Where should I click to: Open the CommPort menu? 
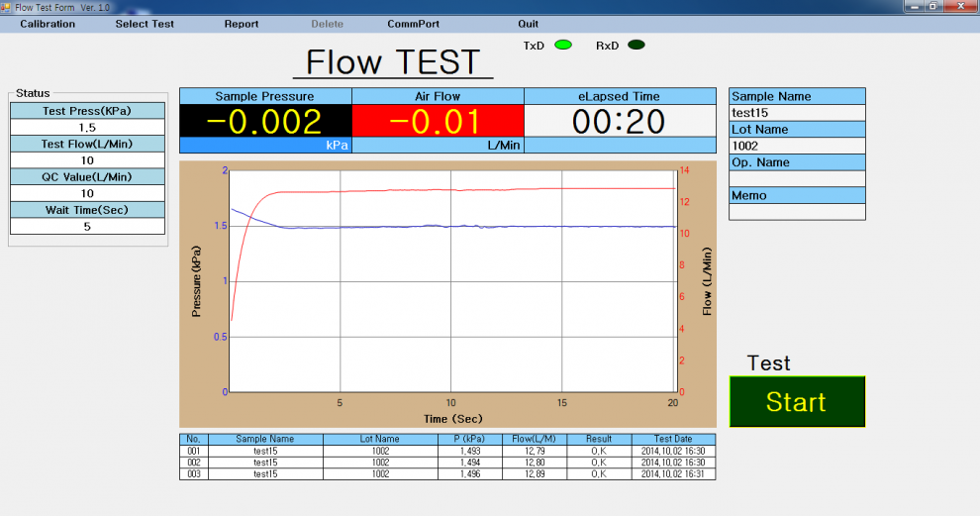point(413,24)
